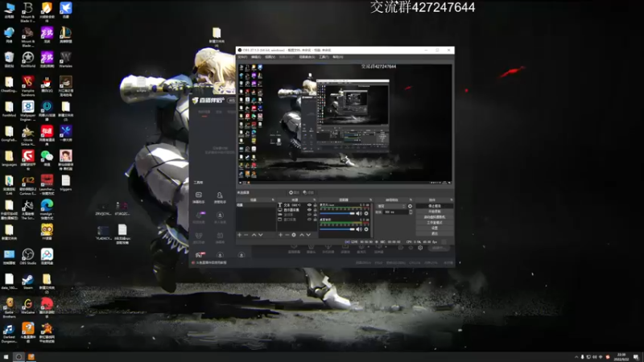
Task: Click 启动虚拟摄像机 button
Action: 434,216
